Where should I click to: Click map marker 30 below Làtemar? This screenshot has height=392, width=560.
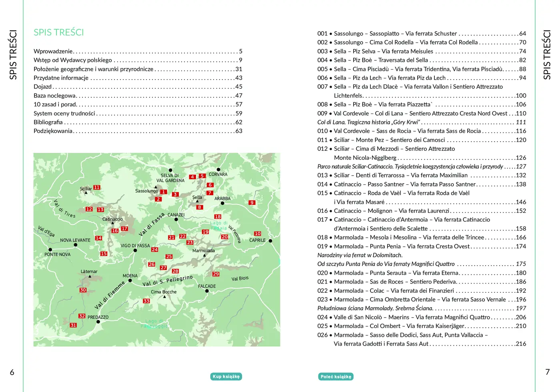pos(83,290)
